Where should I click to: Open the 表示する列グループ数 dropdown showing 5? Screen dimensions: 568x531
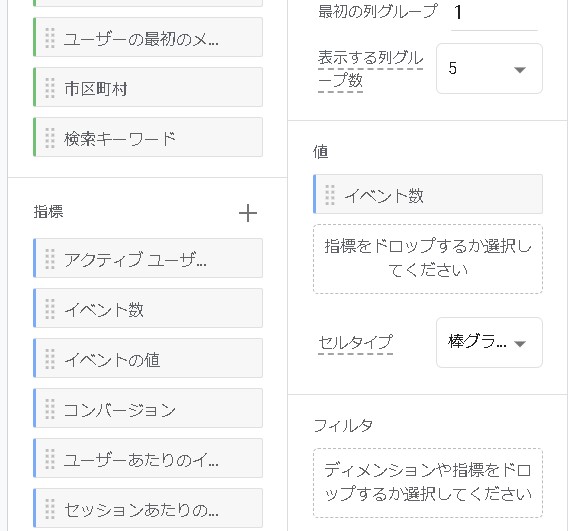coord(489,68)
